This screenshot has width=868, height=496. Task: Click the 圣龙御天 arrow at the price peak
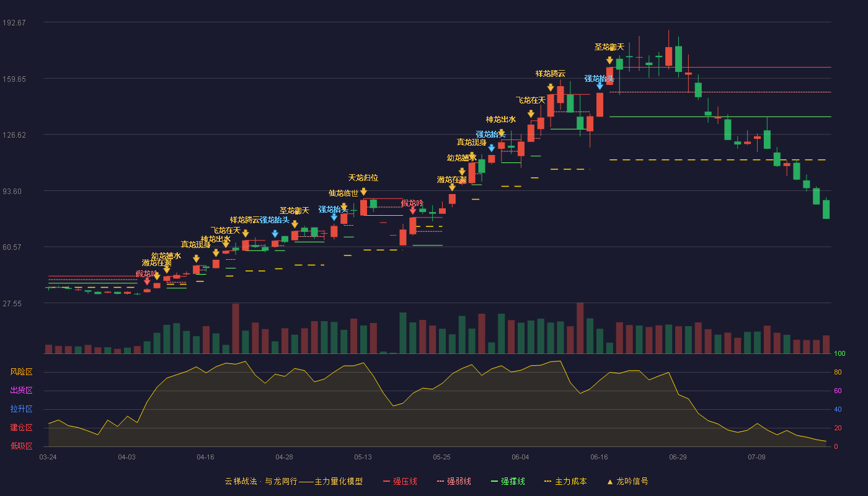[609, 60]
